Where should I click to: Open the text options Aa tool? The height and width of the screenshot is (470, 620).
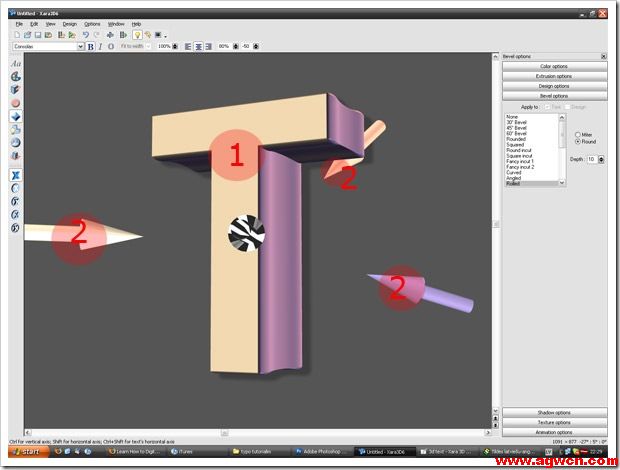point(15,62)
